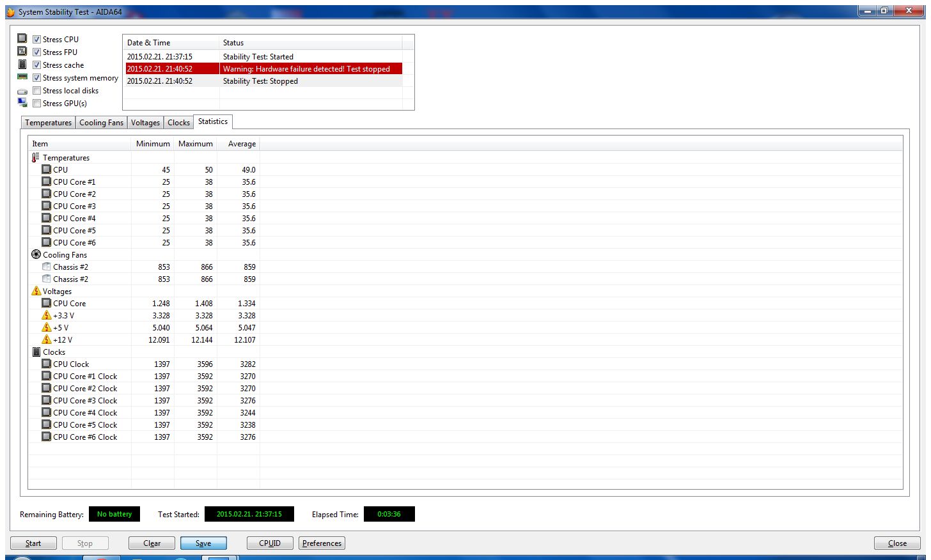Switch to the Cooling Fans tab

click(101, 123)
